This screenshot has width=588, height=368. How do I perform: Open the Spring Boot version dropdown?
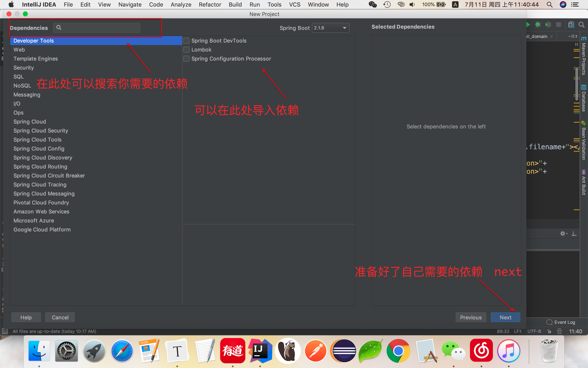tap(331, 28)
